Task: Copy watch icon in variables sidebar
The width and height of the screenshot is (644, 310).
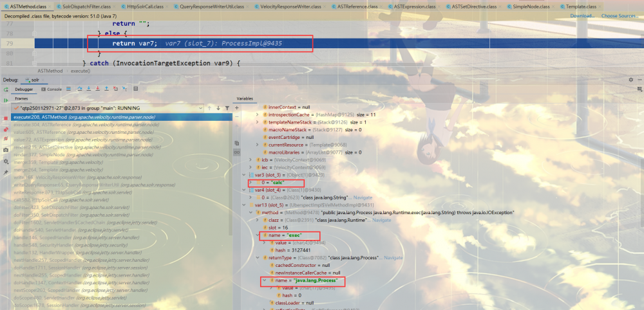Action: 236,143
